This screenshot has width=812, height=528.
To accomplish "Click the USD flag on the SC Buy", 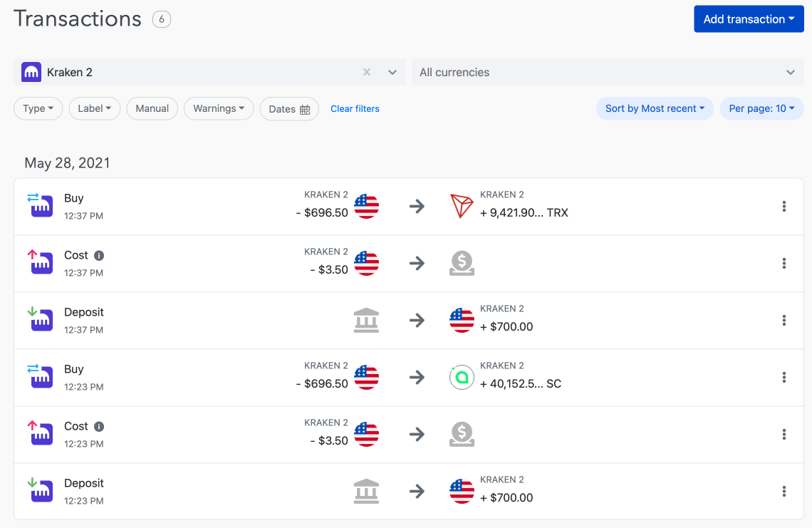I will point(367,377).
